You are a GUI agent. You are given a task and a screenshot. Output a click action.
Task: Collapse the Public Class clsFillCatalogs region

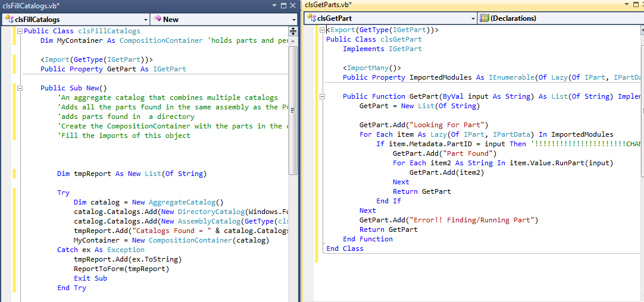pyautogui.click(x=19, y=31)
